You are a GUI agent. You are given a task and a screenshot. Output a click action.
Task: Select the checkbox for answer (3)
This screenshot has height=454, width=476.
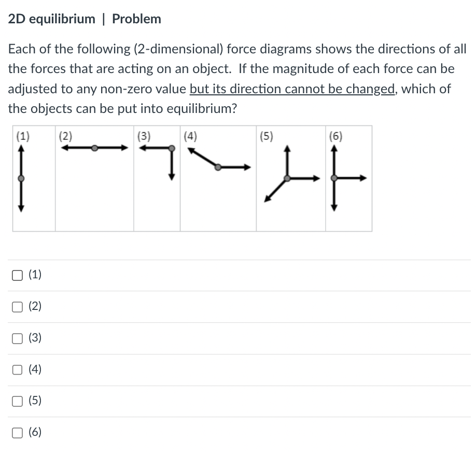(x=17, y=338)
